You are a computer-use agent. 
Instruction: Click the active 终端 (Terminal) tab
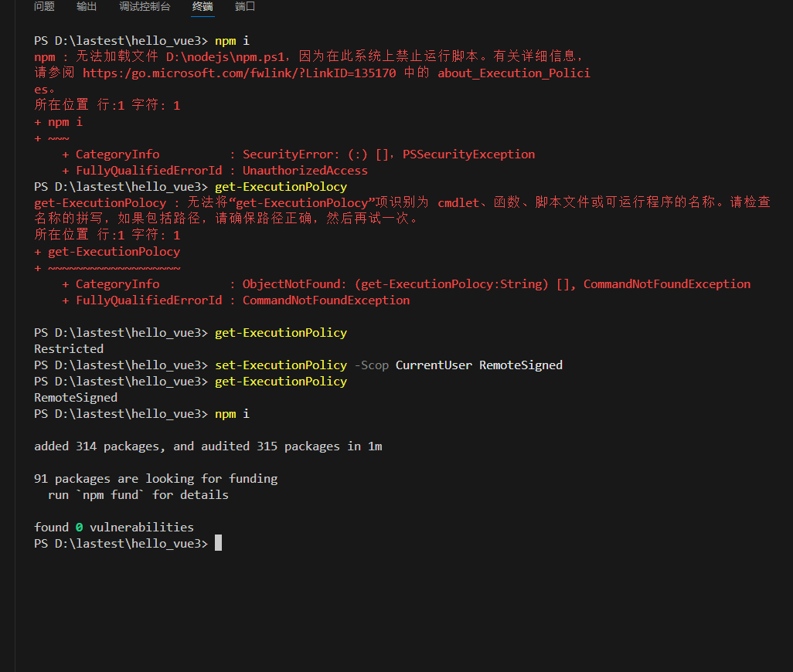point(202,7)
